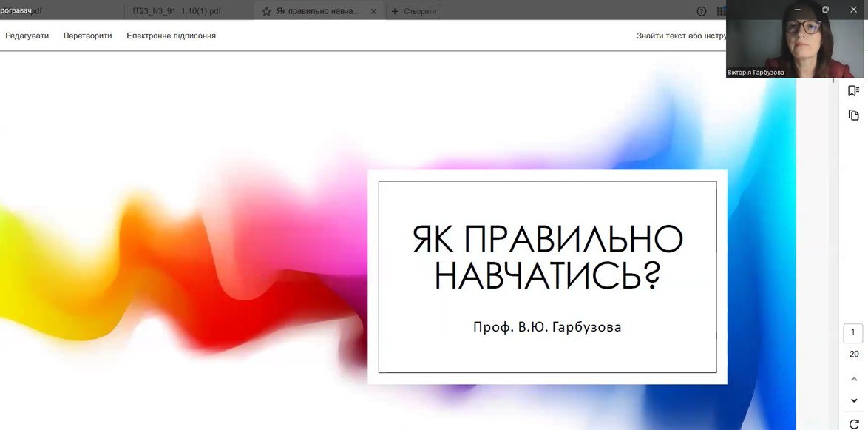868x430 pixels.
Task: Open the bookmarks panel icon
Action: pos(854,90)
